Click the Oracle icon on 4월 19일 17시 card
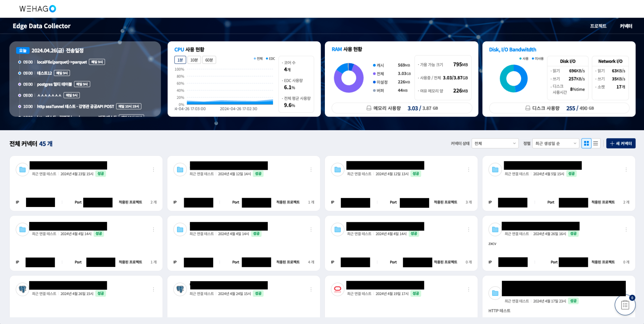Image resolution: width=644 pixels, height=324 pixels. (x=338, y=289)
